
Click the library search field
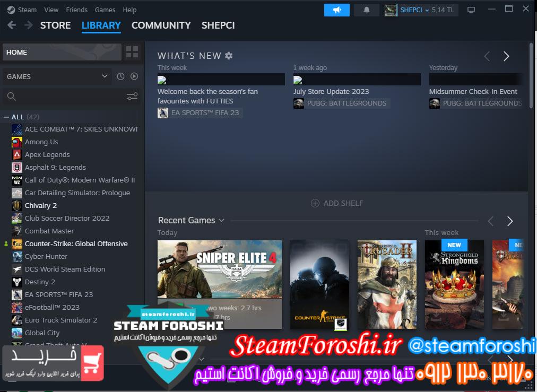coord(65,96)
